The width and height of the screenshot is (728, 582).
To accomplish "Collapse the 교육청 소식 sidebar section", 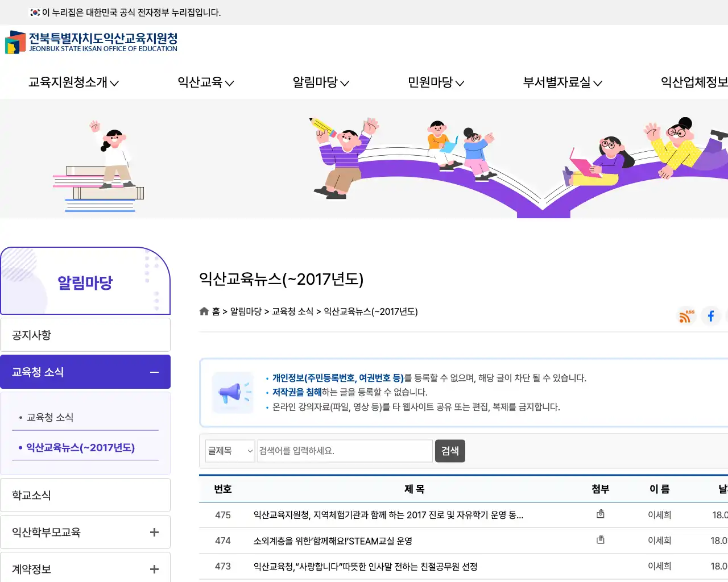I will [154, 372].
